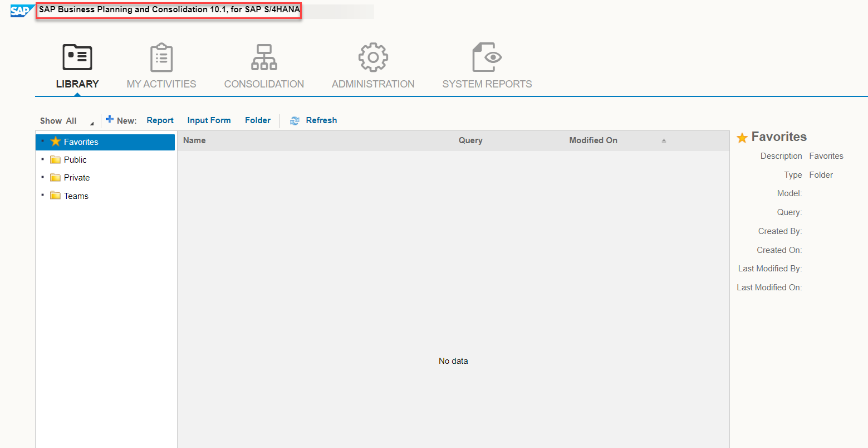
Task: Create a new Input Form
Action: 209,120
